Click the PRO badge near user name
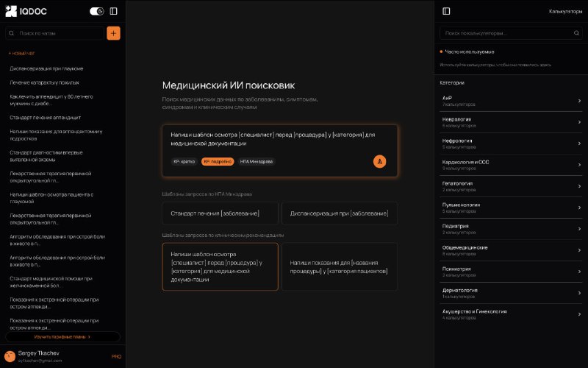 [115, 356]
